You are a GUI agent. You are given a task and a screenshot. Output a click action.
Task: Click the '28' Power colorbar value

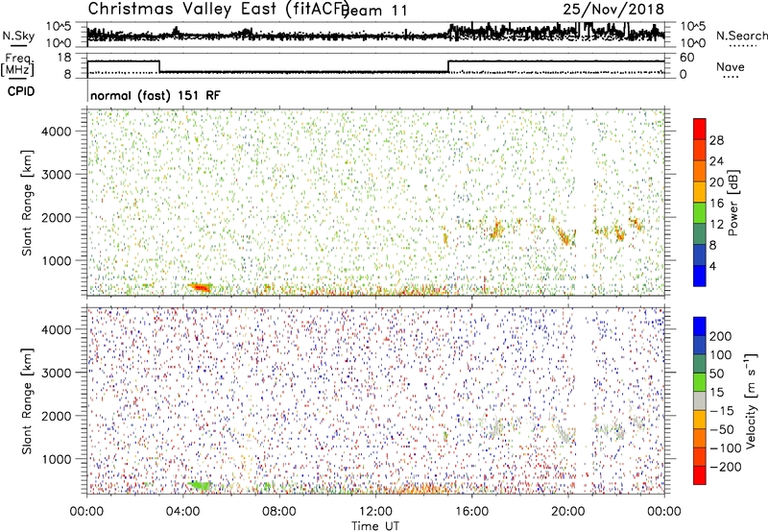pyautogui.click(x=716, y=140)
